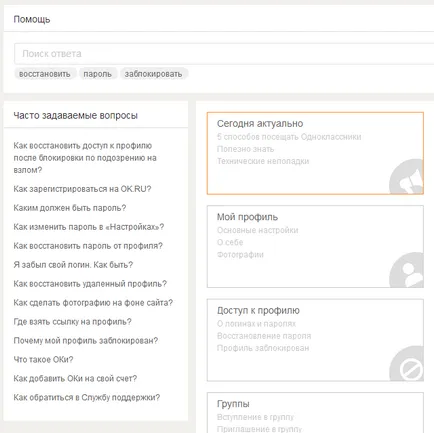
Task: Open Где взять ссылку на профиль? question
Action: (x=72, y=322)
